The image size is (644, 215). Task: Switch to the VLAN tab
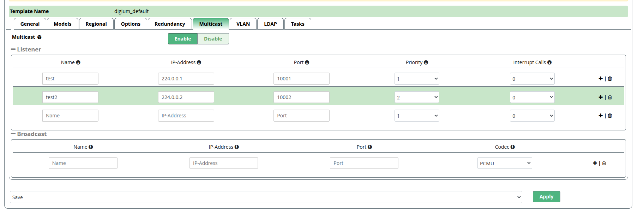(x=243, y=24)
